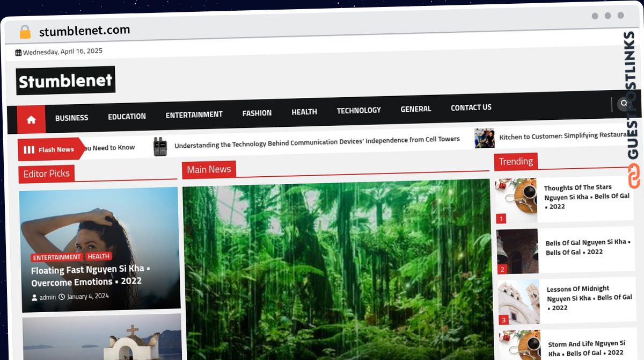Click the red home icon in navbar
Screen dimensions: 644x360
[x=31, y=119]
